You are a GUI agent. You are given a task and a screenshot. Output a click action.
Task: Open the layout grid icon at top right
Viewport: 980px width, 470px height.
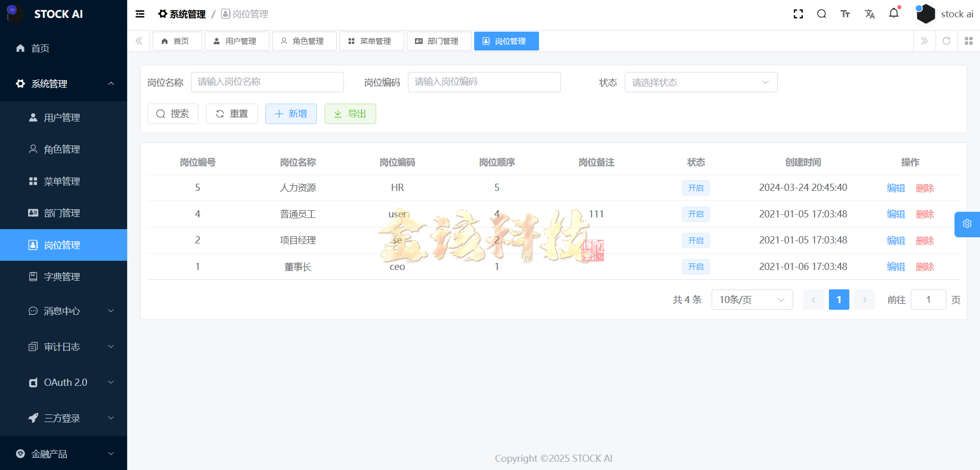click(969, 41)
